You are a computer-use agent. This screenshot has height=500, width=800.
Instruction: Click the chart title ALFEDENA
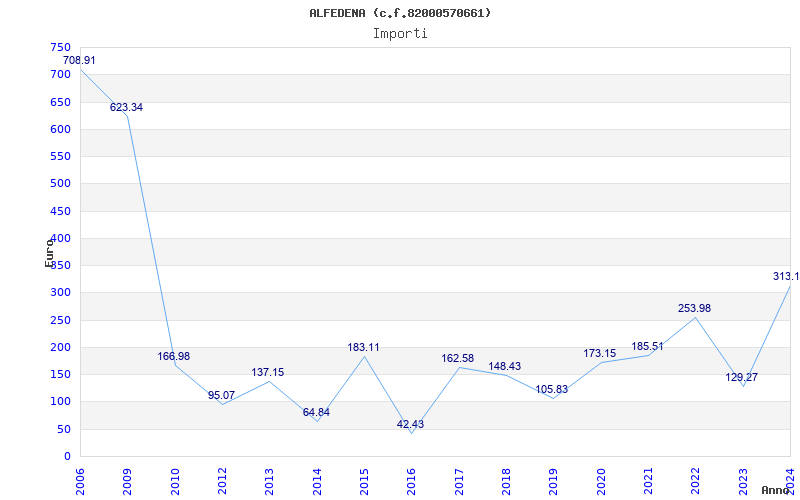(400, 13)
